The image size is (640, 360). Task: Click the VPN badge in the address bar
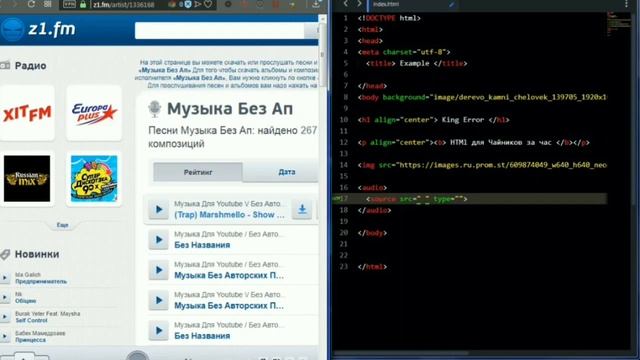pos(69,4)
